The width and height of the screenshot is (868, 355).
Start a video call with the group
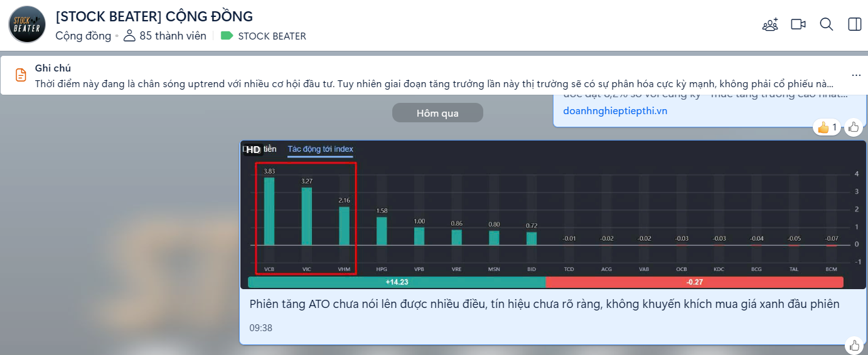click(x=798, y=24)
